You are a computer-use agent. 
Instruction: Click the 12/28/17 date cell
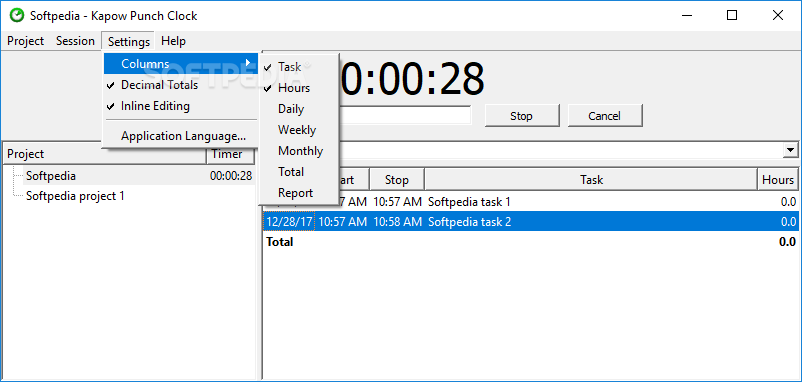pyautogui.click(x=289, y=222)
